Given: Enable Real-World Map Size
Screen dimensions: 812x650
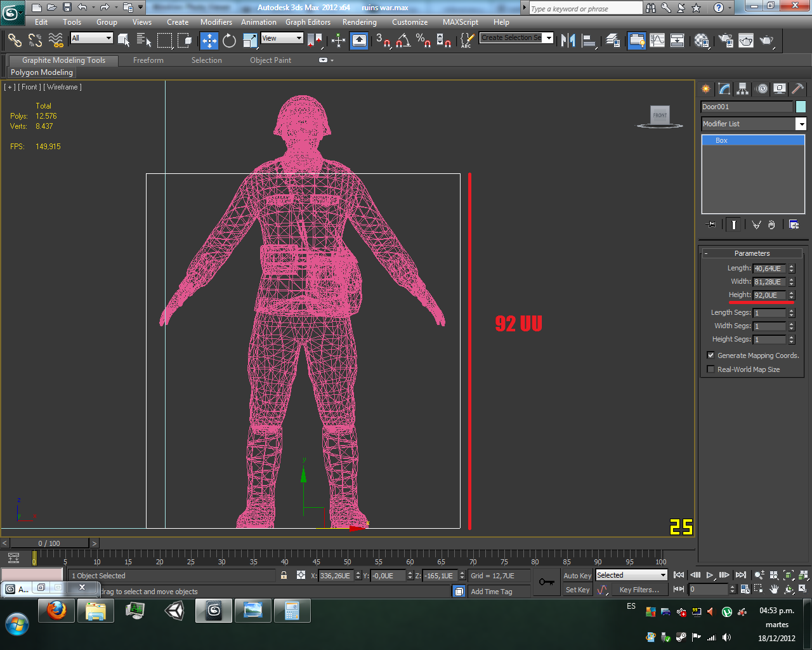Looking at the screenshot, I should 710,369.
